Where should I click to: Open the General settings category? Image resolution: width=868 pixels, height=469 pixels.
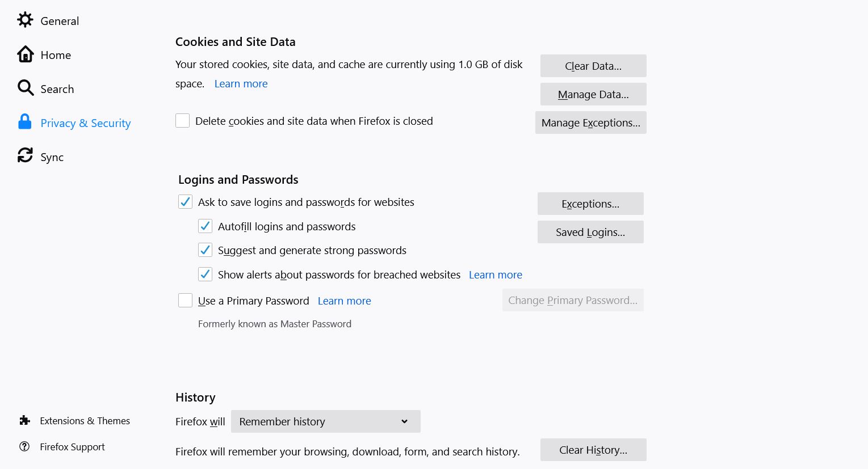[60, 21]
